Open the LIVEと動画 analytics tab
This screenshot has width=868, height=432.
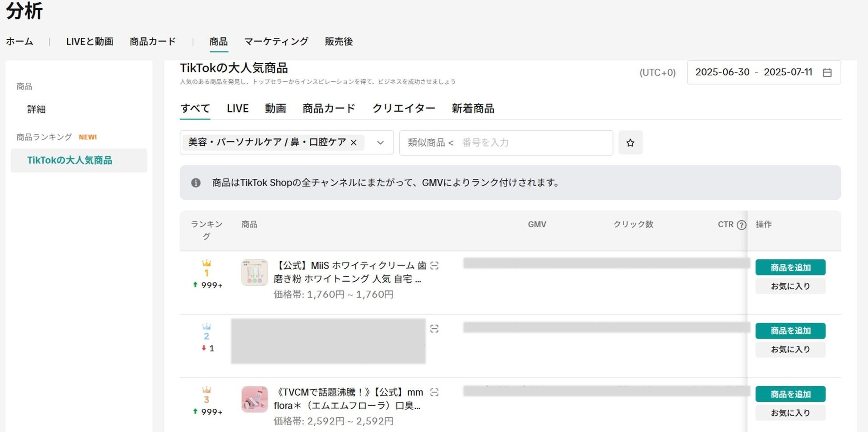coord(89,41)
